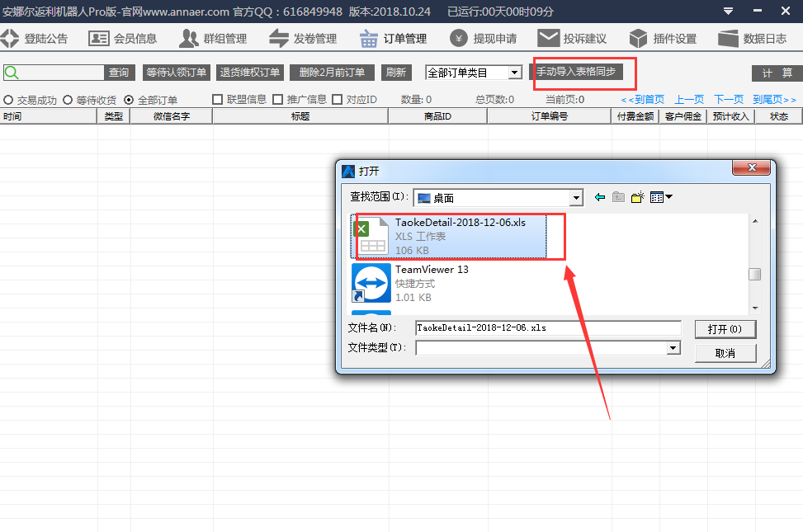Screen dimensions: 803x532
Task: Open the 数据日志 folder icon
Action: click(x=728, y=39)
